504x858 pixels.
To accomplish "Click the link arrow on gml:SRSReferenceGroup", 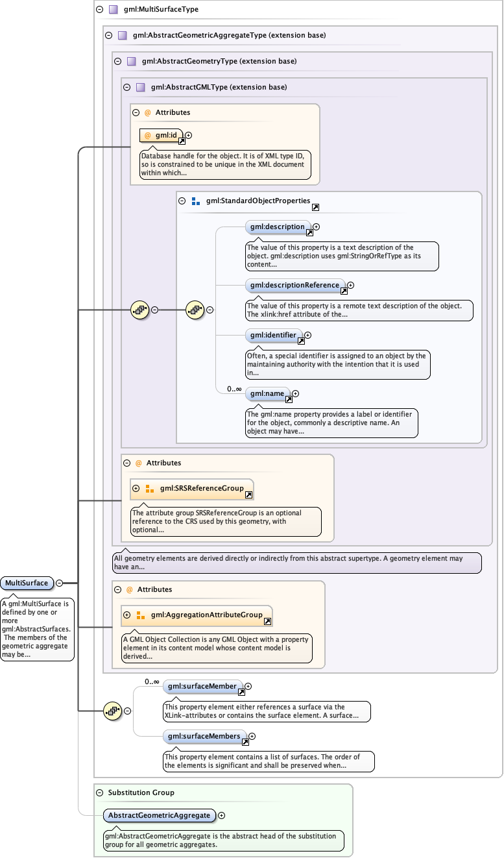I will [248, 495].
